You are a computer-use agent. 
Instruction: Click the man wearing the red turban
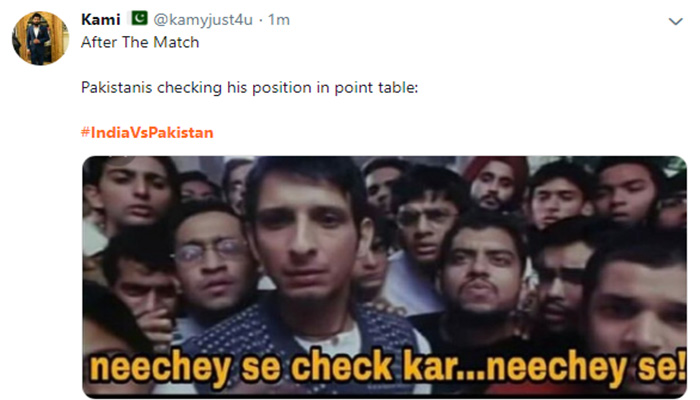click(496, 183)
